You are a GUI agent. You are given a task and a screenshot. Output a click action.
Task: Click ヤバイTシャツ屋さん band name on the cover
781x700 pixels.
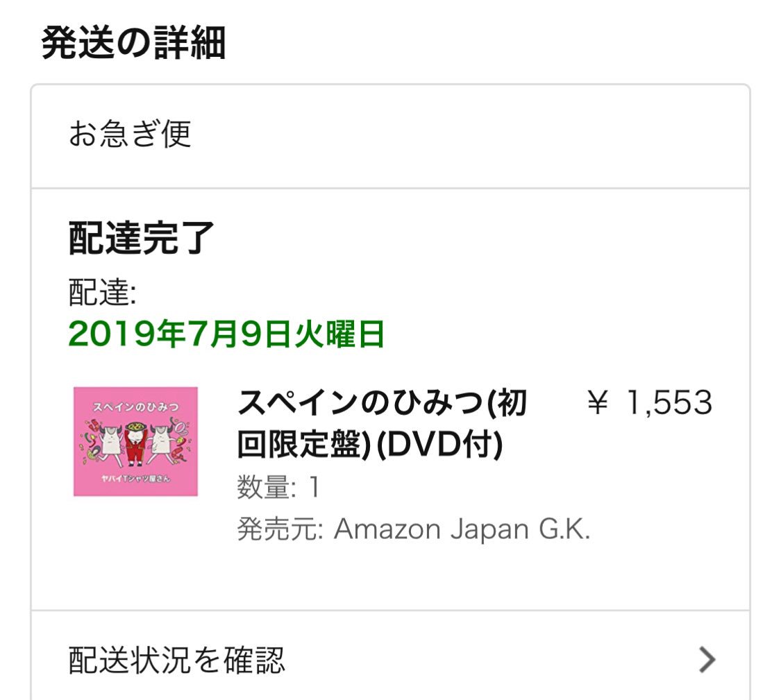click(x=135, y=479)
